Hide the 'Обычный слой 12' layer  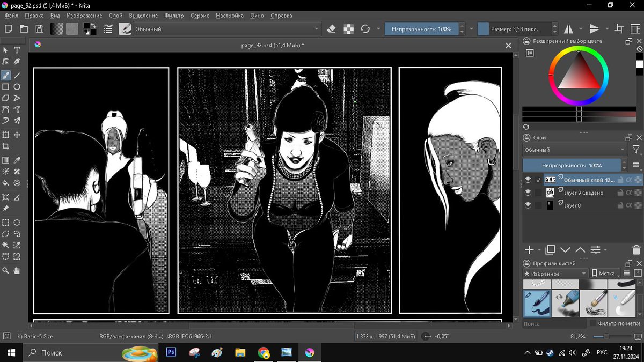pos(528,180)
